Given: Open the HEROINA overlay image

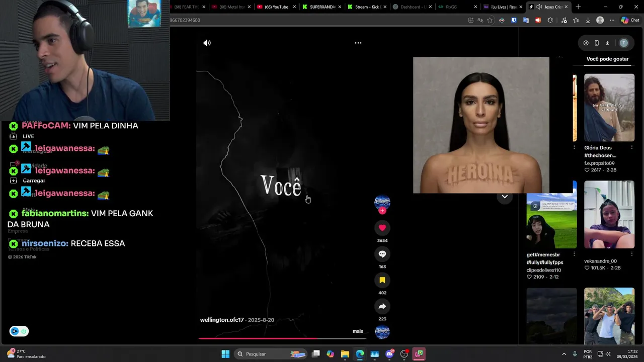Looking at the screenshot, I should 481,125.
